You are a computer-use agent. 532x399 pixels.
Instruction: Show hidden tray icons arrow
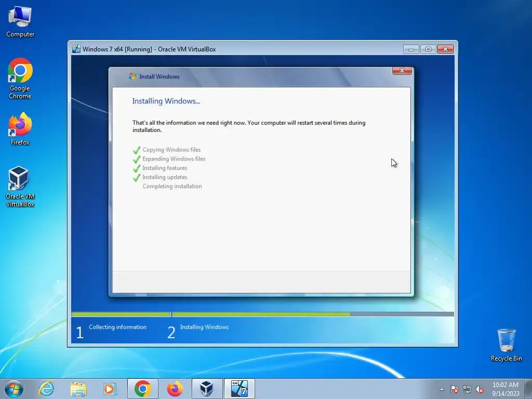point(442,389)
